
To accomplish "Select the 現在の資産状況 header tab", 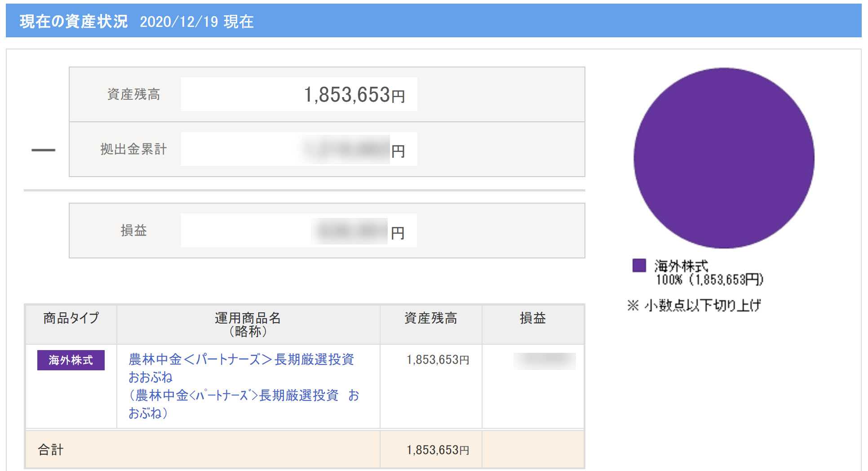I will pyautogui.click(x=72, y=21).
